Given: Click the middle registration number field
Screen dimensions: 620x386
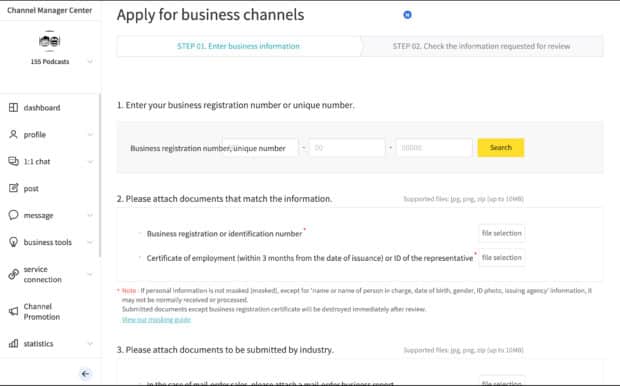Looking at the screenshot, I should click(347, 148).
